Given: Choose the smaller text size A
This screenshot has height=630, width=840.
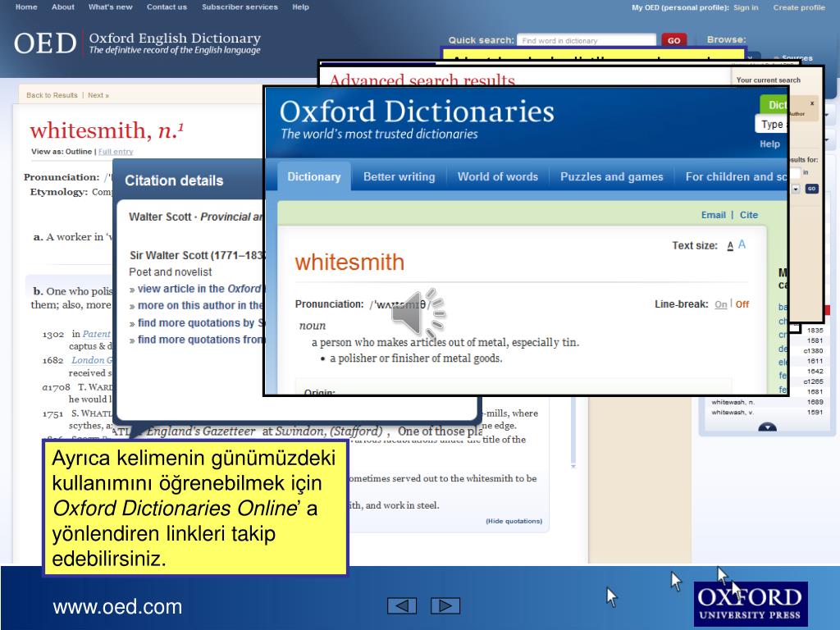Looking at the screenshot, I should 730,246.
